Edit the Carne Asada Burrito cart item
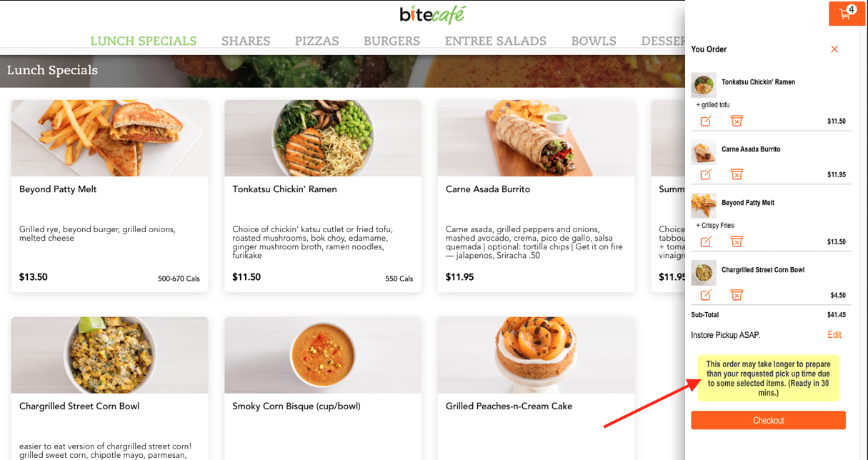The width and height of the screenshot is (868, 460). point(706,174)
